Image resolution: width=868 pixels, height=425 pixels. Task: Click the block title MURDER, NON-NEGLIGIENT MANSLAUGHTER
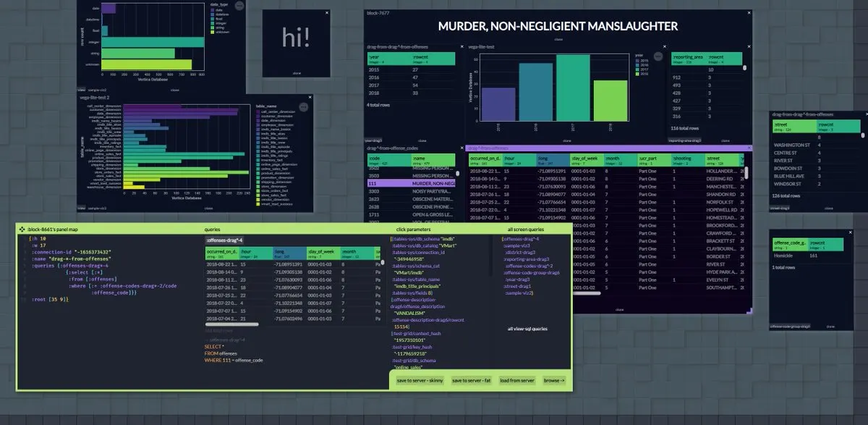558,26
